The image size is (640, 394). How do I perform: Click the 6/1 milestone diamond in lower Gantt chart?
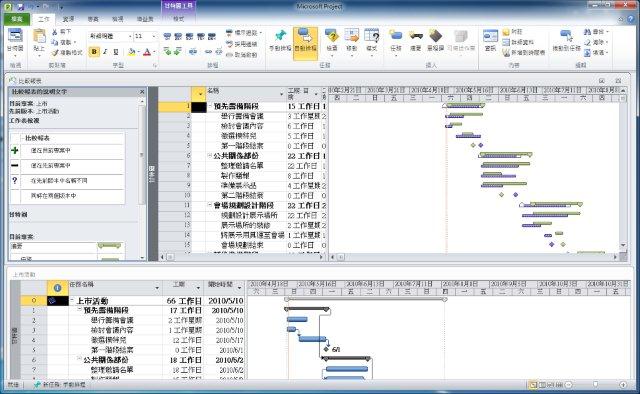[326, 349]
